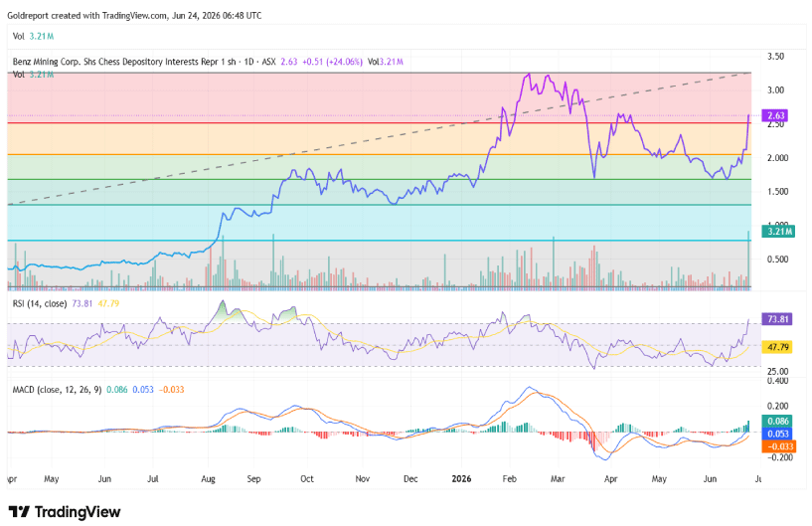Click the green 3.21M volume axis label
812x526 pixels.
pos(778,231)
